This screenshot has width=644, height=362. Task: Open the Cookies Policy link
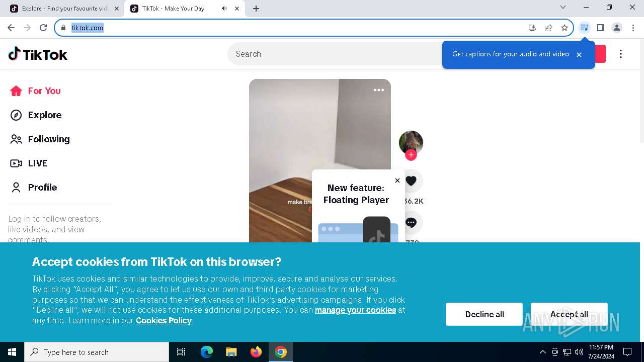[x=164, y=321]
